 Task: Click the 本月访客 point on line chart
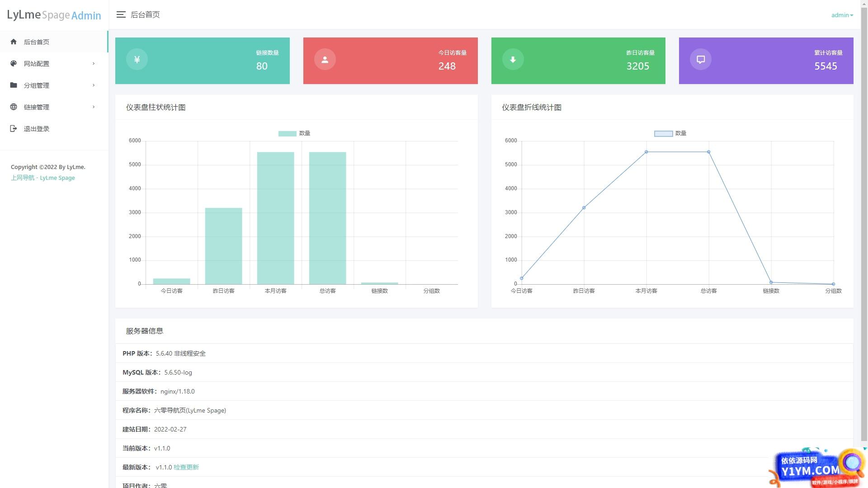click(x=646, y=152)
